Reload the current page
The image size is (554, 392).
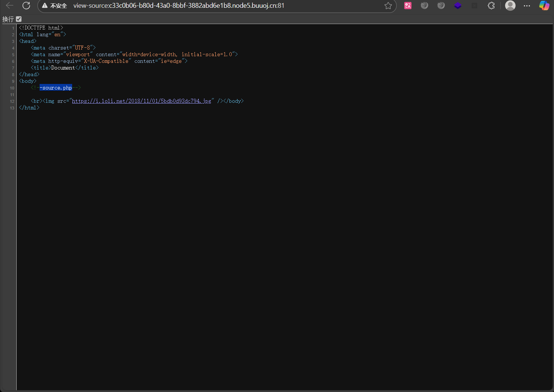click(26, 6)
